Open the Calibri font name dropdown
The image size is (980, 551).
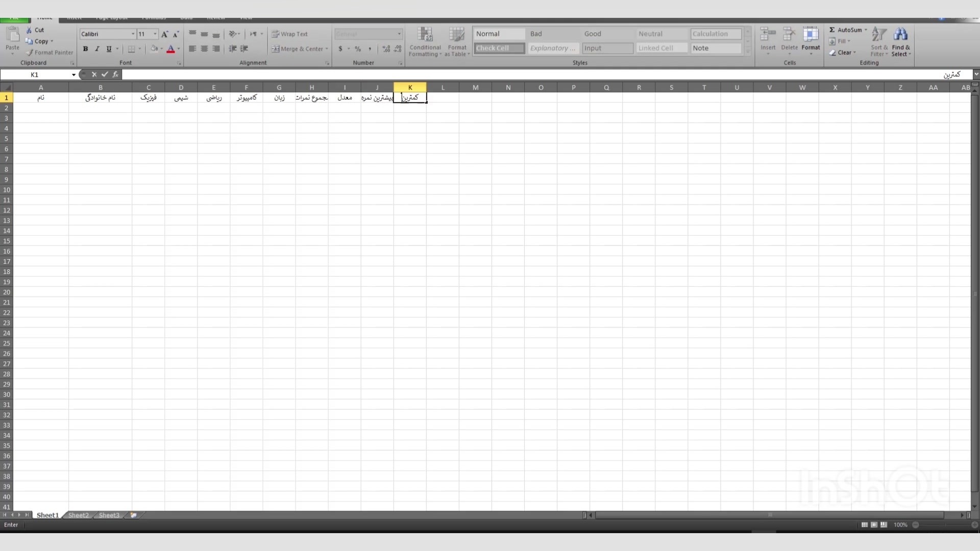tap(133, 34)
